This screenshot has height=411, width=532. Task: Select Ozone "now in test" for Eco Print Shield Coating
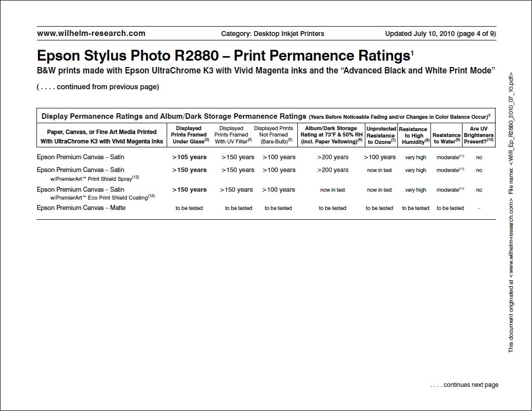point(379,190)
